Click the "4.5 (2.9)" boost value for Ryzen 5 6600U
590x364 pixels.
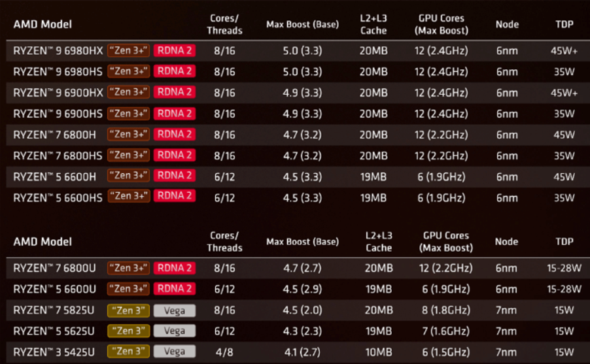pyautogui.click(x=303, y=289)
